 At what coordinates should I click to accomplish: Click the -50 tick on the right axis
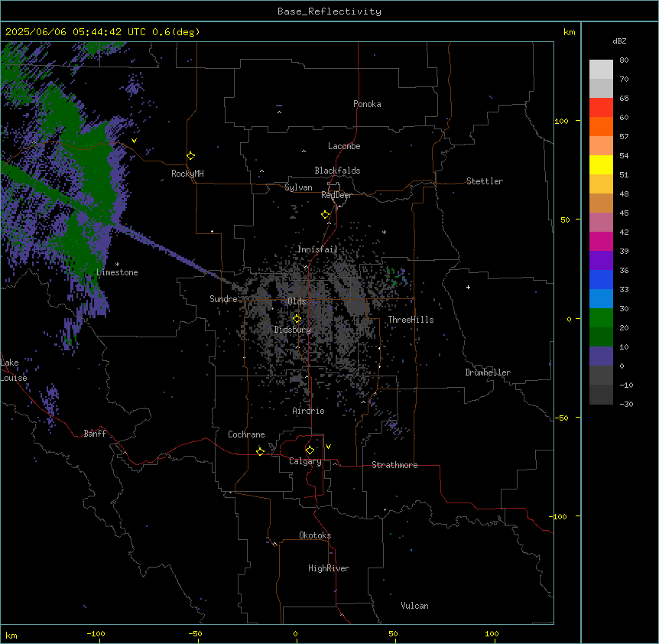[561, 418]
